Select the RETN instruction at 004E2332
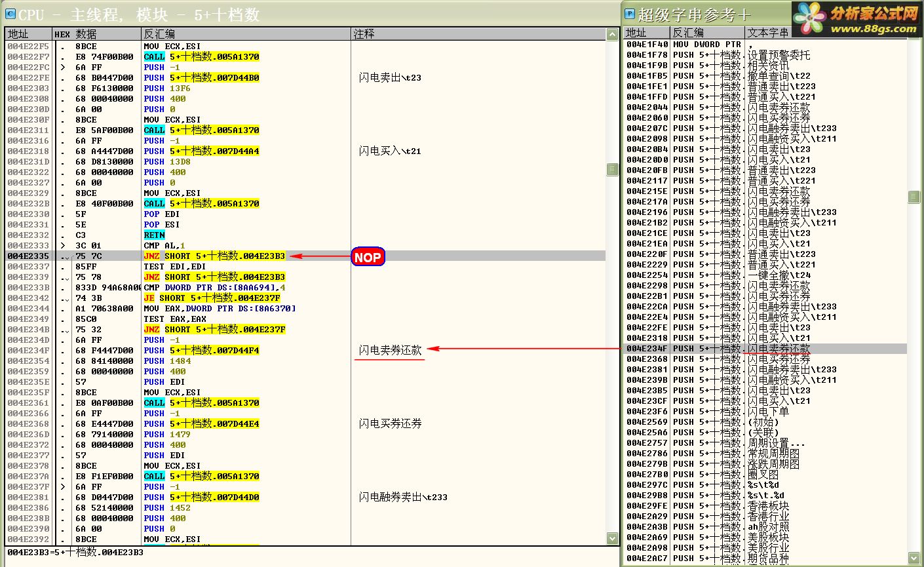924x567 pixels. click(x=305, y=235)
